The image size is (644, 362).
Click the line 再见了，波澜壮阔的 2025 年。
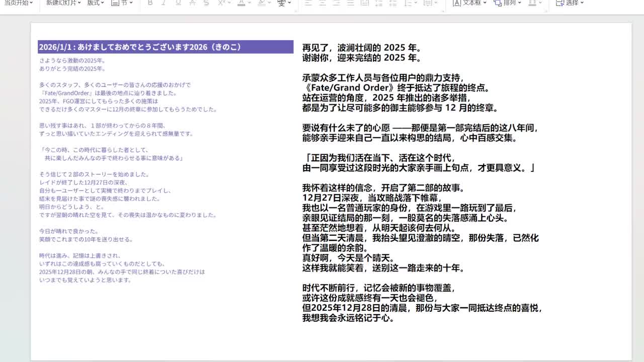point(362,48)
